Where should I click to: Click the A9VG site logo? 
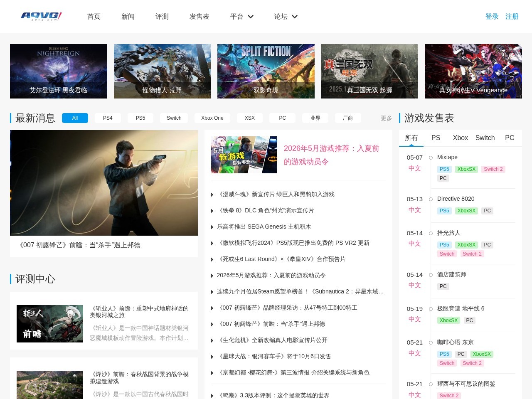[x=42, y=16]
